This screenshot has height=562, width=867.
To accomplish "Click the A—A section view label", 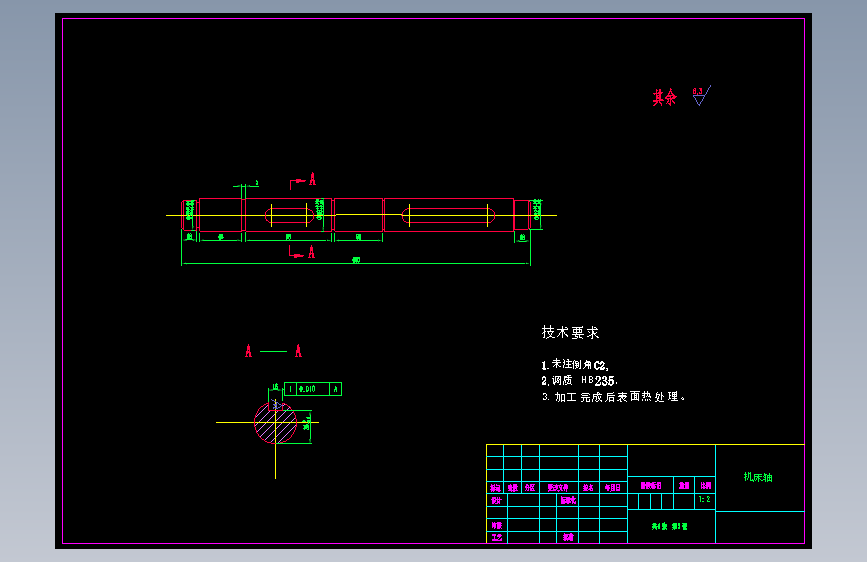I will point(274,351).
